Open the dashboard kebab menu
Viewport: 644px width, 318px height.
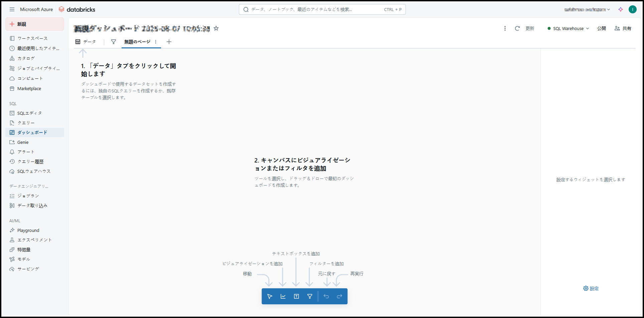pos(505,28)
